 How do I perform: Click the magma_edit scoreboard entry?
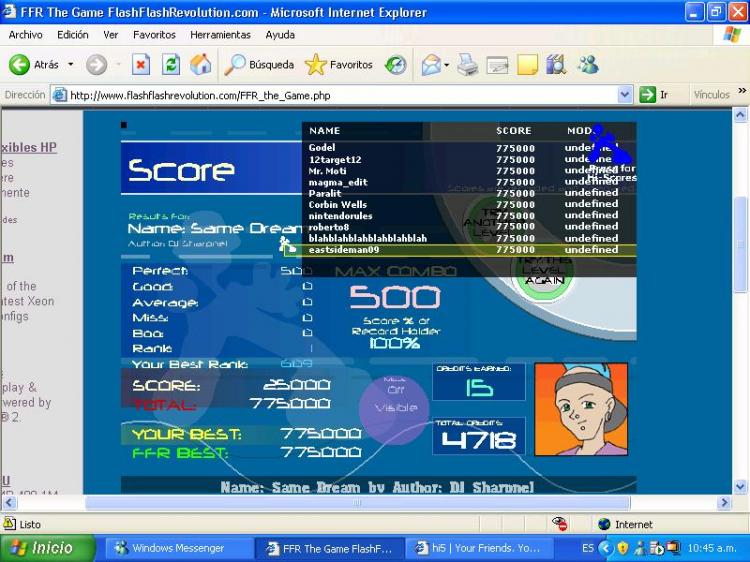point(338,182)
